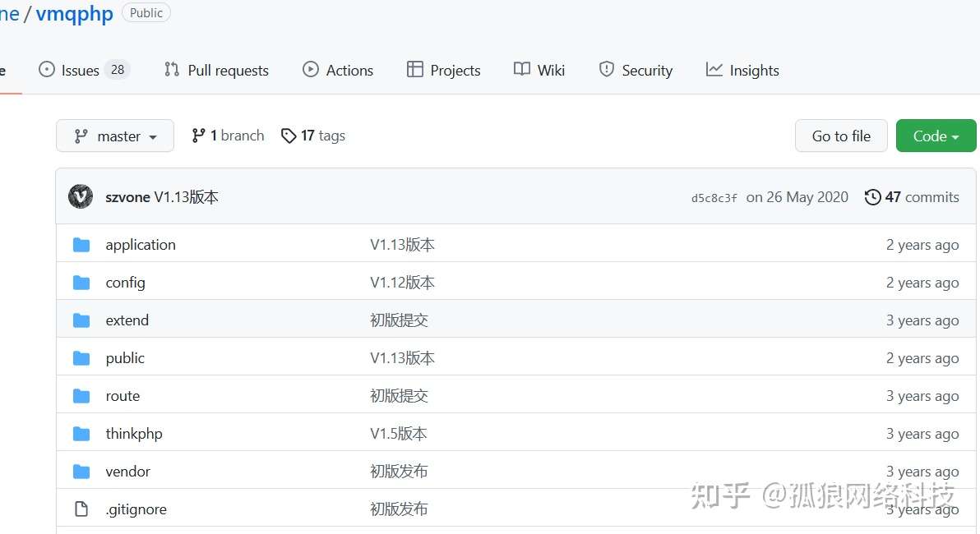
Task: Click config's 2 years ago timestamp
Action: pyautogui.click(x=922, y=283)
